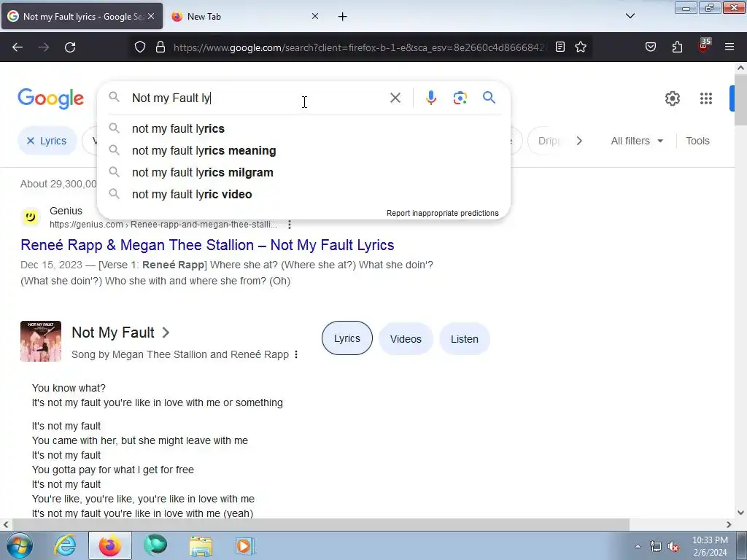Open the taskbar clock showing 10:33 PM
Screen dimensions: 747x560
pyautogui.click(x=710, y=546)
